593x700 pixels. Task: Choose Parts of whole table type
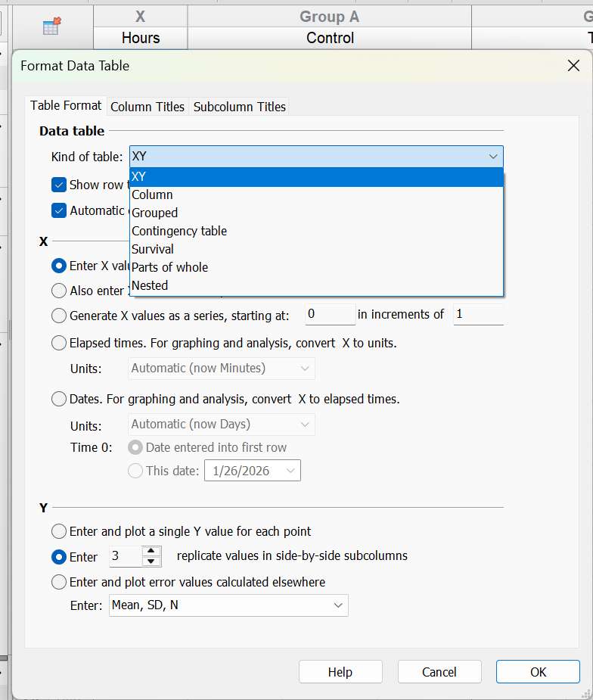169,267
